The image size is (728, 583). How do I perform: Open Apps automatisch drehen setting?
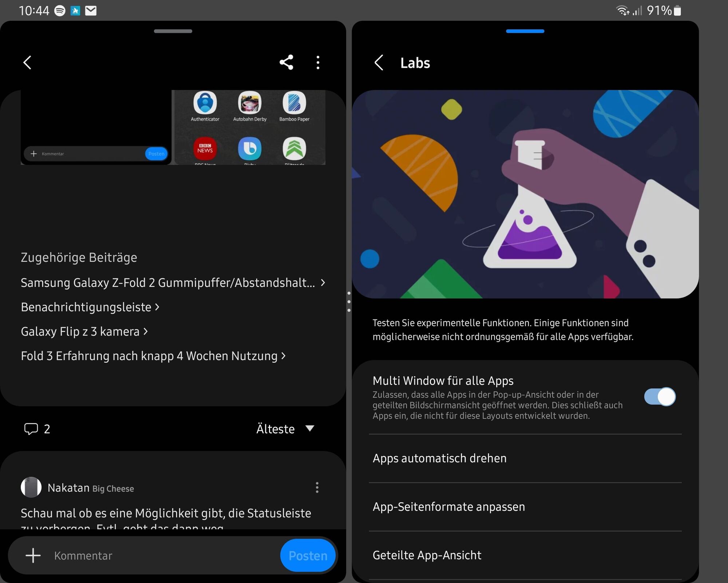tap(525, 458)
